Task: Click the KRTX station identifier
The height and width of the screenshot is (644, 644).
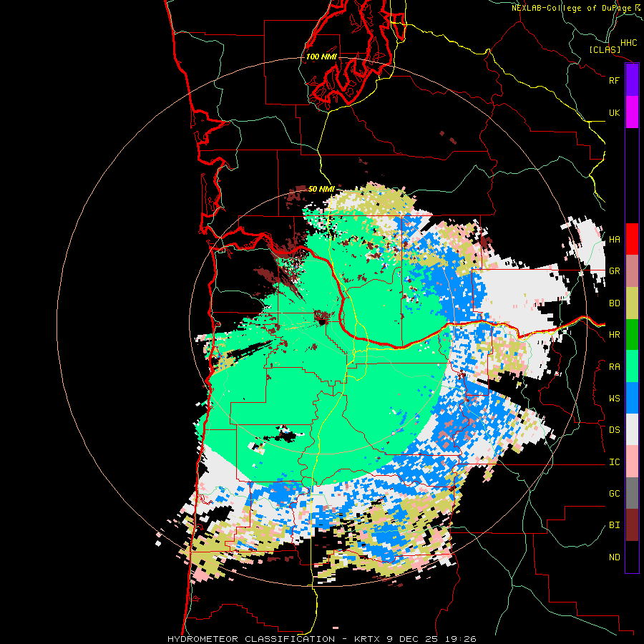Action: click(367, 639)
